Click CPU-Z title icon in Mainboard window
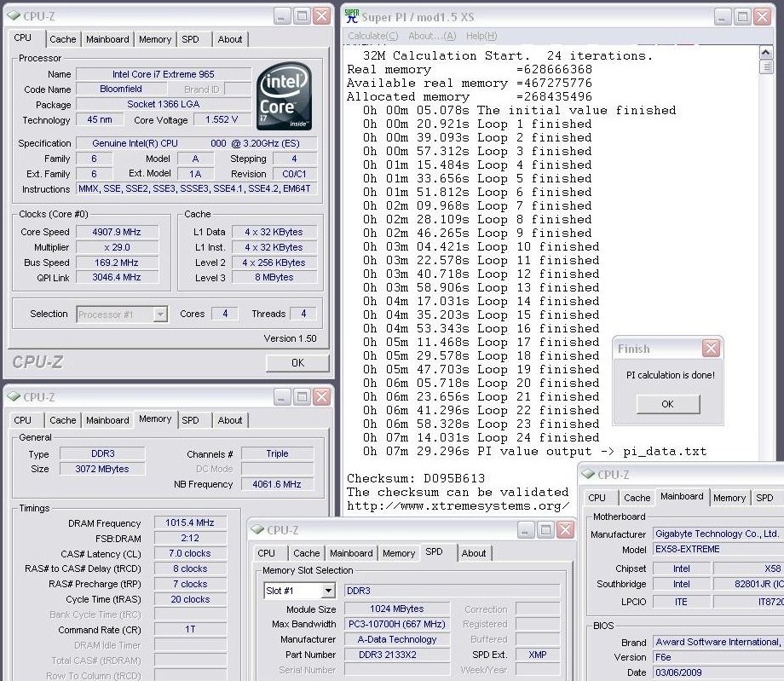 (588, 474)
